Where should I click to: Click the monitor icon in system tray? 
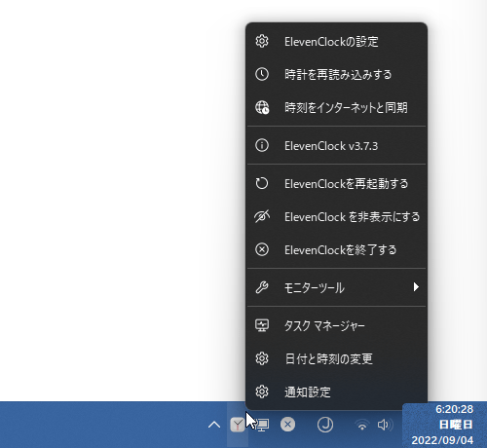[x=263, y=425]
